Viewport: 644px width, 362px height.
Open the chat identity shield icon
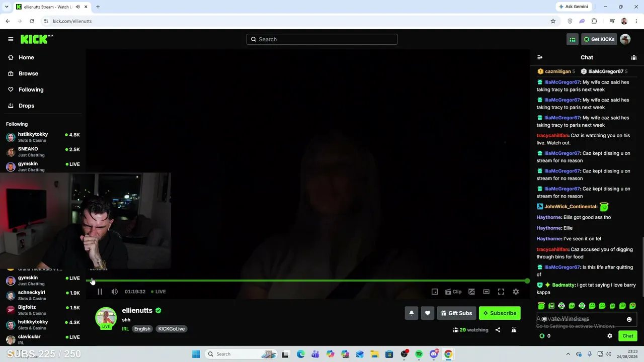(544, 319)
